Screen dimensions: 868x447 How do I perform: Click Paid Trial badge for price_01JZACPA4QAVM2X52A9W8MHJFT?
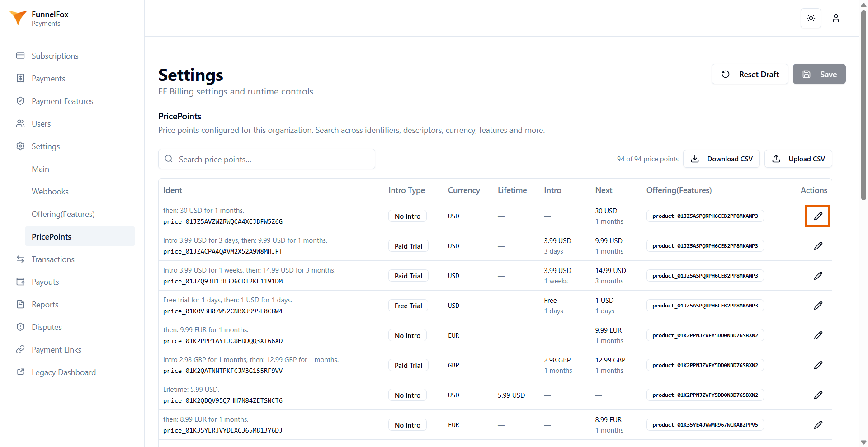click(x=408, y=246)
